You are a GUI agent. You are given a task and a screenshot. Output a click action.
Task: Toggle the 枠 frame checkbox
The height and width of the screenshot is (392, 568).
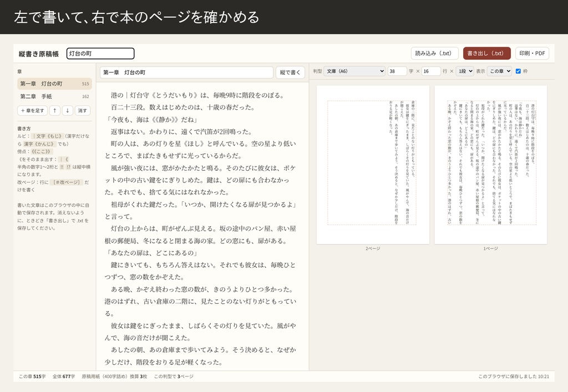click(518, 72)
